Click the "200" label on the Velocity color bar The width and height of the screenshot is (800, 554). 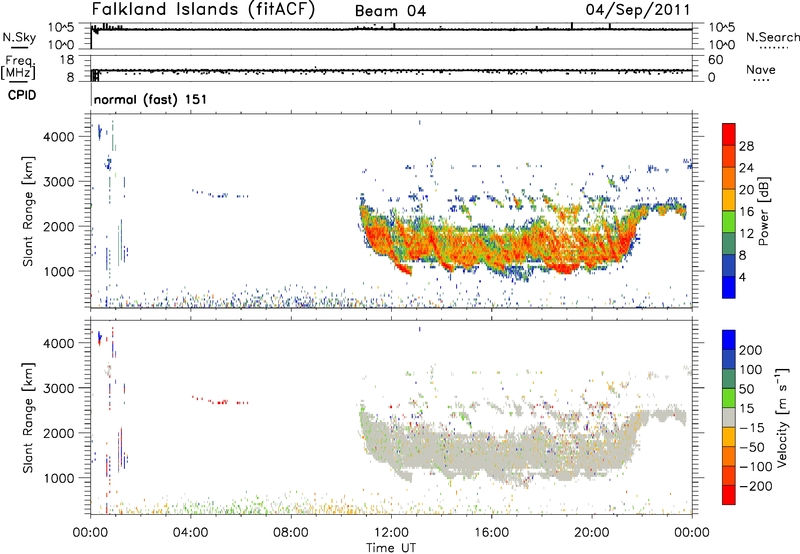[751, 350]
